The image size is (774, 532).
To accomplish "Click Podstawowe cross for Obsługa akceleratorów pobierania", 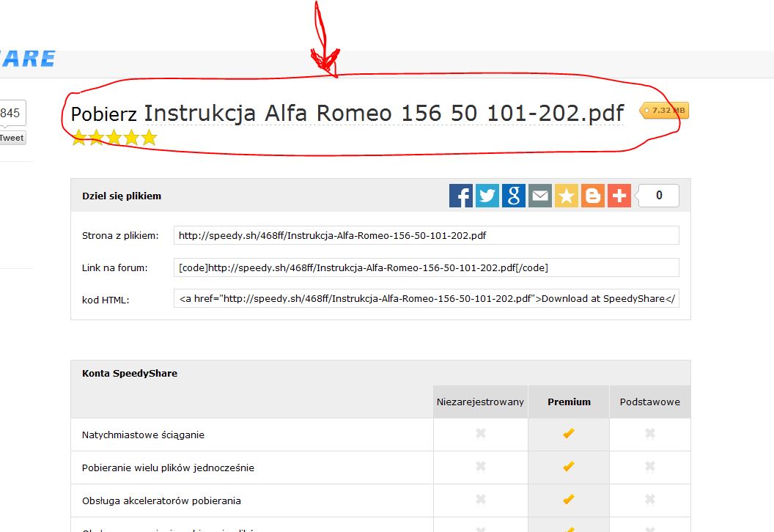I will pyautogui.click(x=650, y=499).
